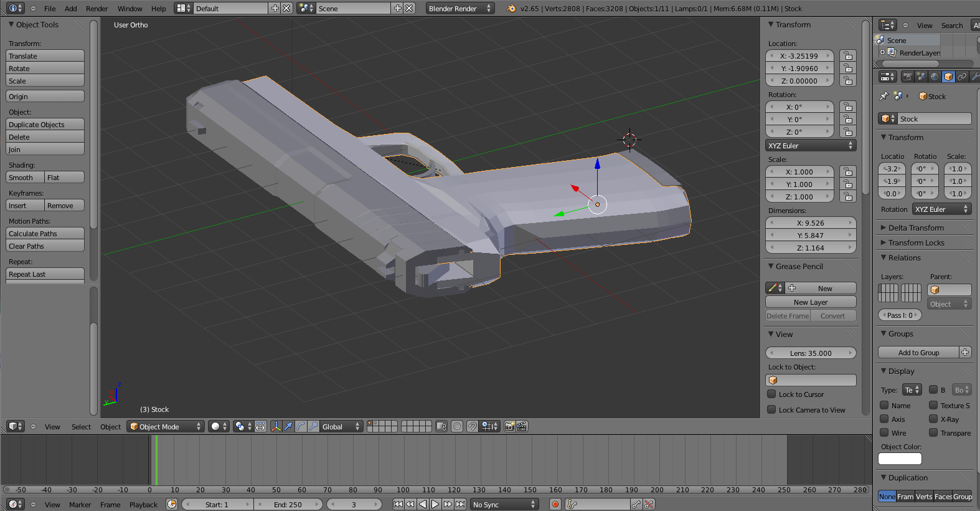Open the Blender Render engine dropdown
Image resolution: width=980 pixels, height=511 pixels.
[460, 8]
